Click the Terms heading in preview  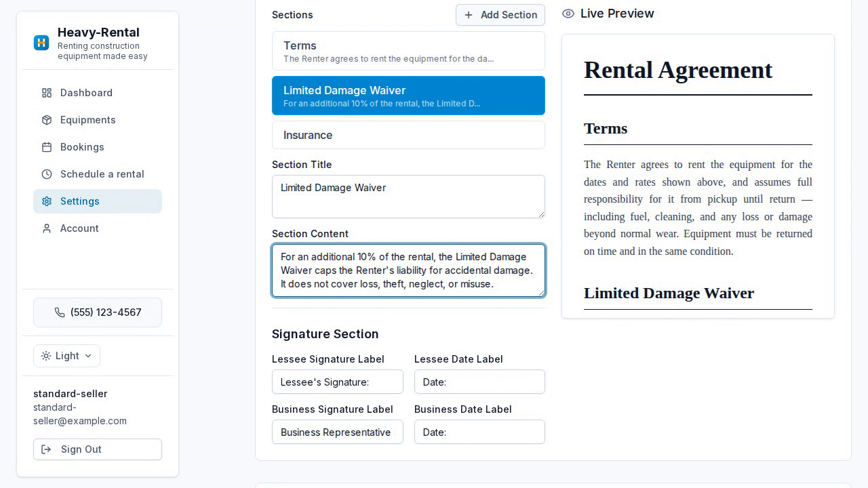click(606, 129)
